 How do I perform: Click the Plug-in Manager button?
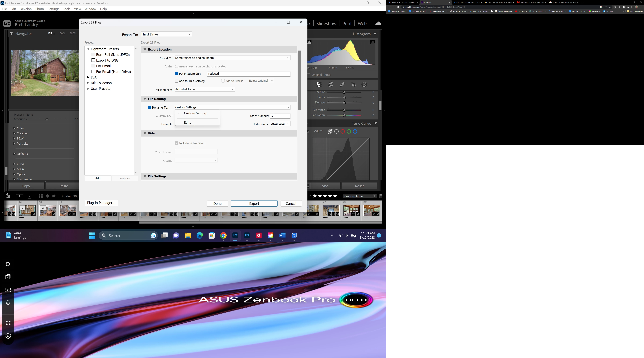coord(101,203)
